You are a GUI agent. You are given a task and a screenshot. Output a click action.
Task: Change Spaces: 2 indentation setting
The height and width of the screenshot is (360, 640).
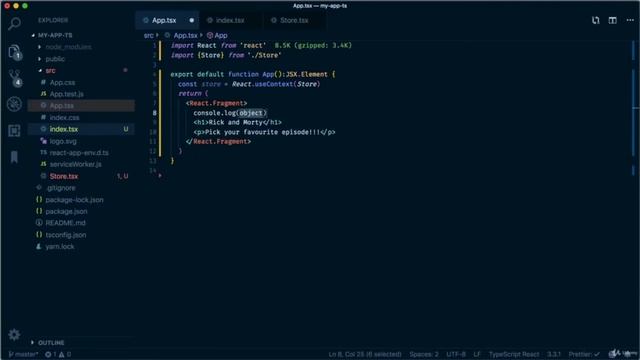pyautogui.click(x=424, y=354)
